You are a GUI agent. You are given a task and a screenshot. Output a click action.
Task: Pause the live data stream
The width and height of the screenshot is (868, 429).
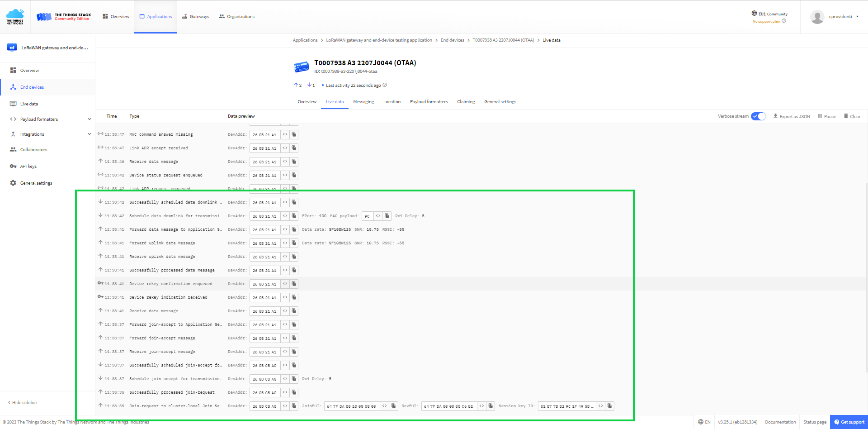click(826, 116)
